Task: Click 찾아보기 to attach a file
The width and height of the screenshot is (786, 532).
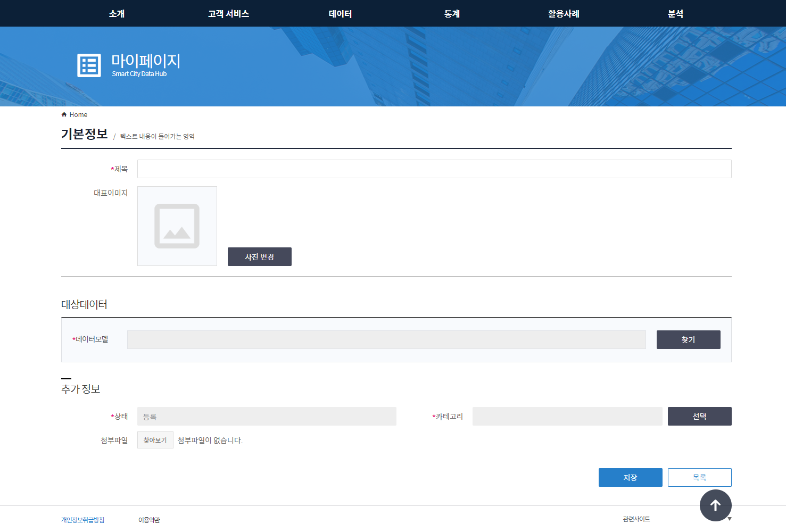Action: pyautogui.click(x=155, y=440)
